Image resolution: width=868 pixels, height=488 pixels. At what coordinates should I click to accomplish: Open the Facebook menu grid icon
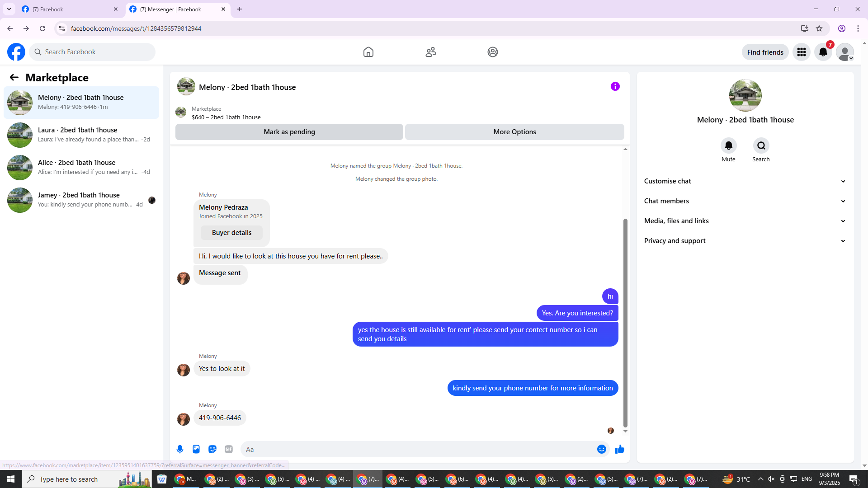802,52
